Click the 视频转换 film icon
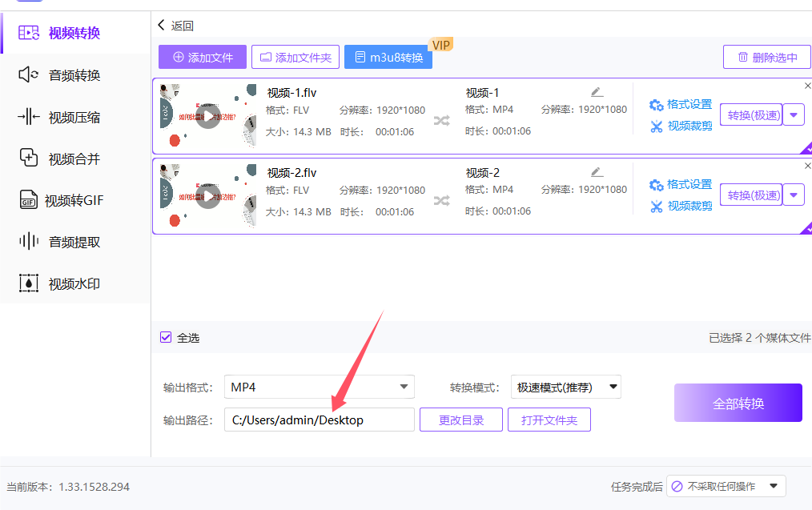Image resolution: width=812 pixels, height=510 pixels. pos(29,33)
